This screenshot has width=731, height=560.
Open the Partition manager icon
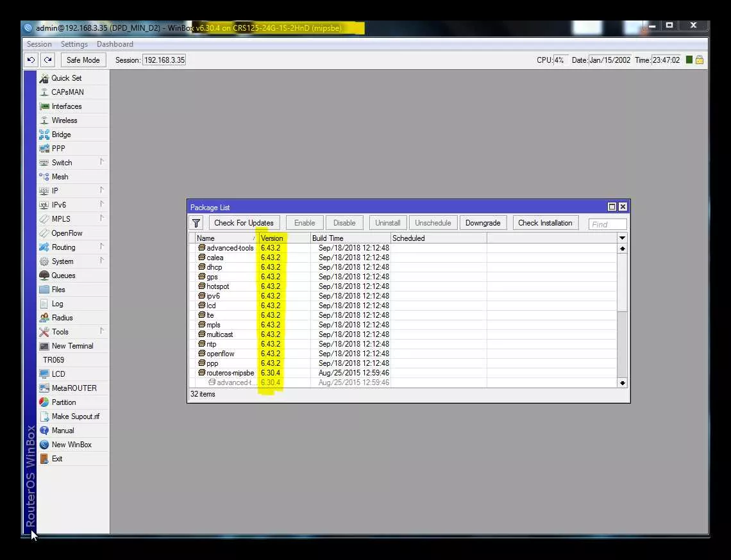coord(44,402)
